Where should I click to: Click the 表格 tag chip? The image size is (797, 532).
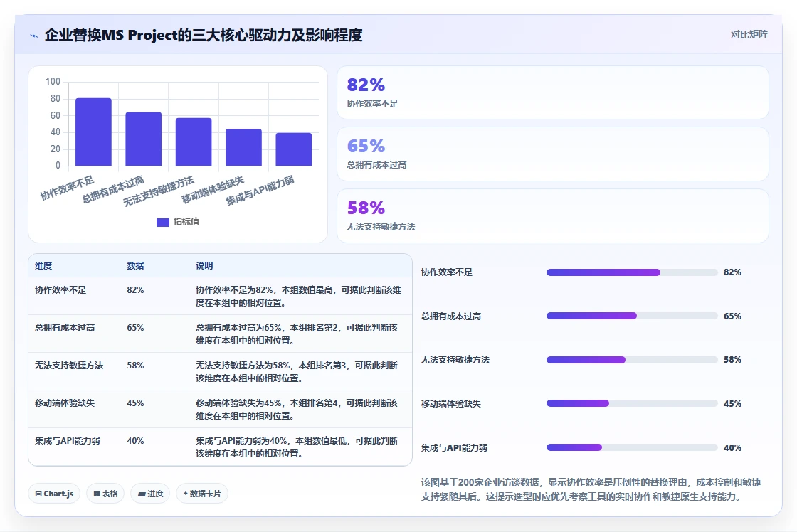[105, 494]
